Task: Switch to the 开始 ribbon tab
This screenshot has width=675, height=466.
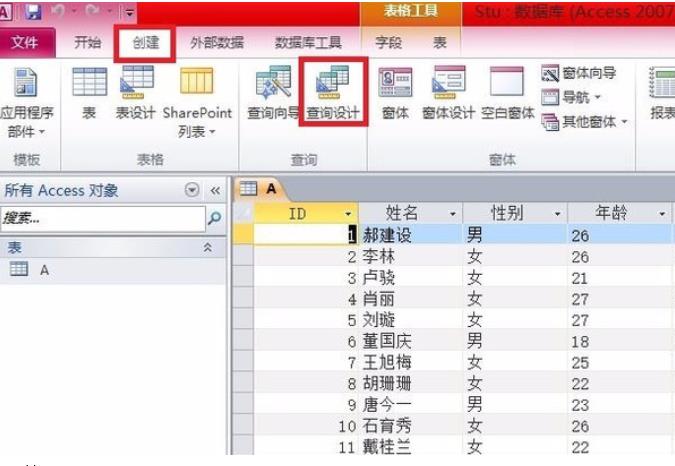Action: 88,42
